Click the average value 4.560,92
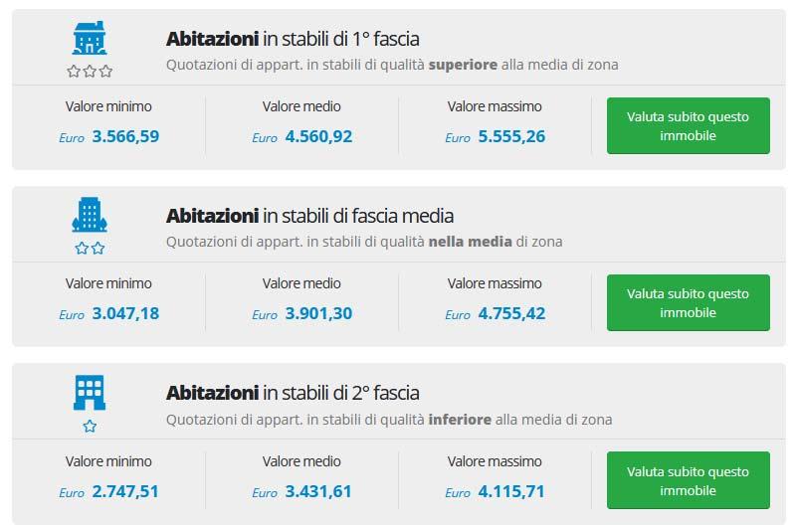The height and width of the screenshot is (532, 797). click(318, 136)
